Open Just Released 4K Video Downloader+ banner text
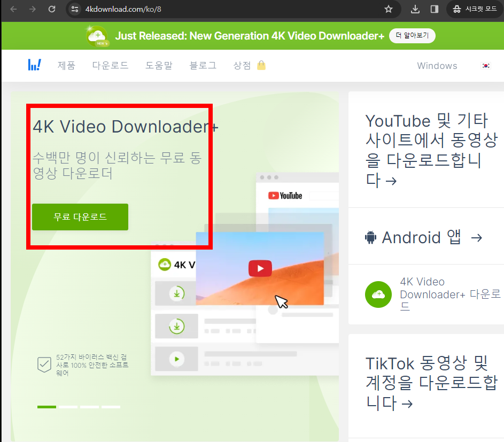The height and width of the screenshot is (442, 504). point(250,36)
